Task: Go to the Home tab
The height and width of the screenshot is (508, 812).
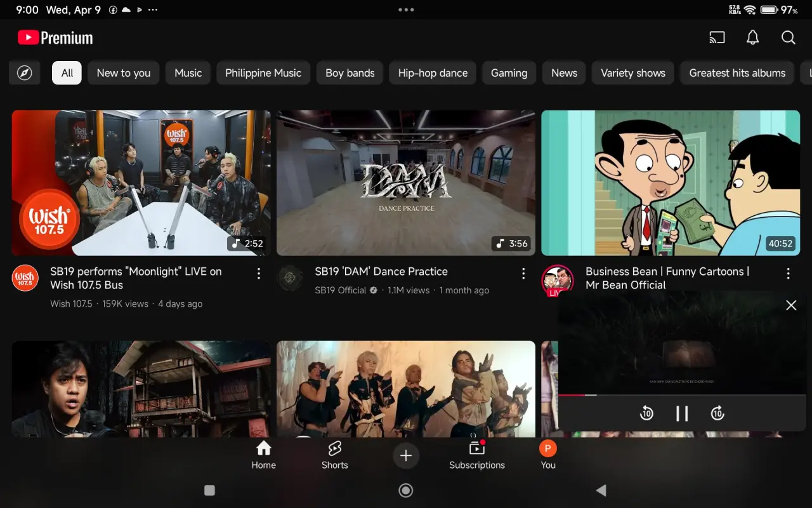Action: click(x=263, y=456)
